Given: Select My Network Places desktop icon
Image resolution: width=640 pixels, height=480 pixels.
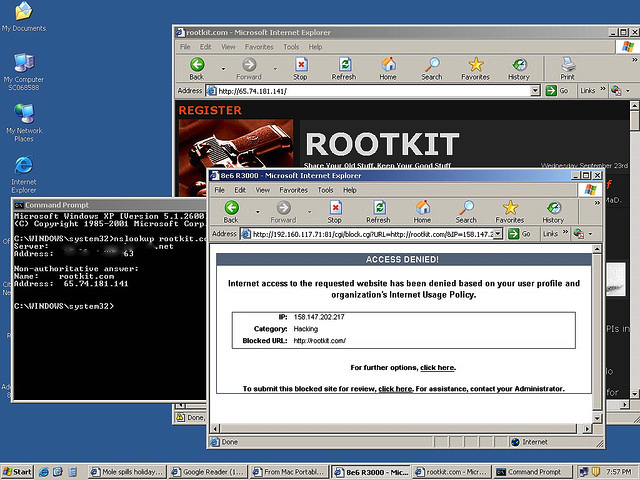Looking at the screenshot, I should (24, 122).
